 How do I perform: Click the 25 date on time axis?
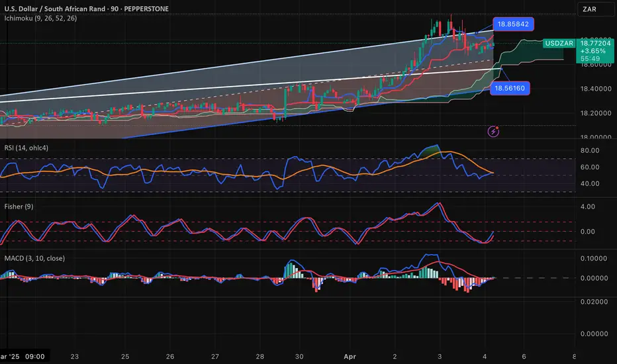[124, 357]
